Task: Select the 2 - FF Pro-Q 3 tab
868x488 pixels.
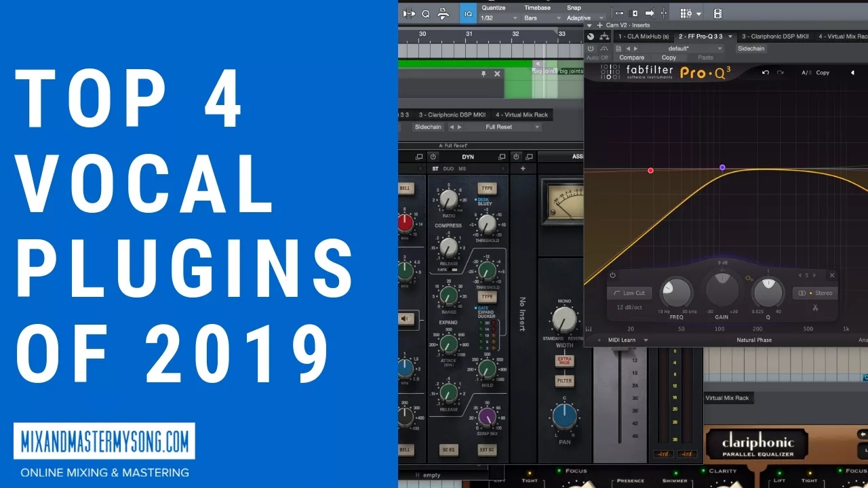Action: click(701, 37)
